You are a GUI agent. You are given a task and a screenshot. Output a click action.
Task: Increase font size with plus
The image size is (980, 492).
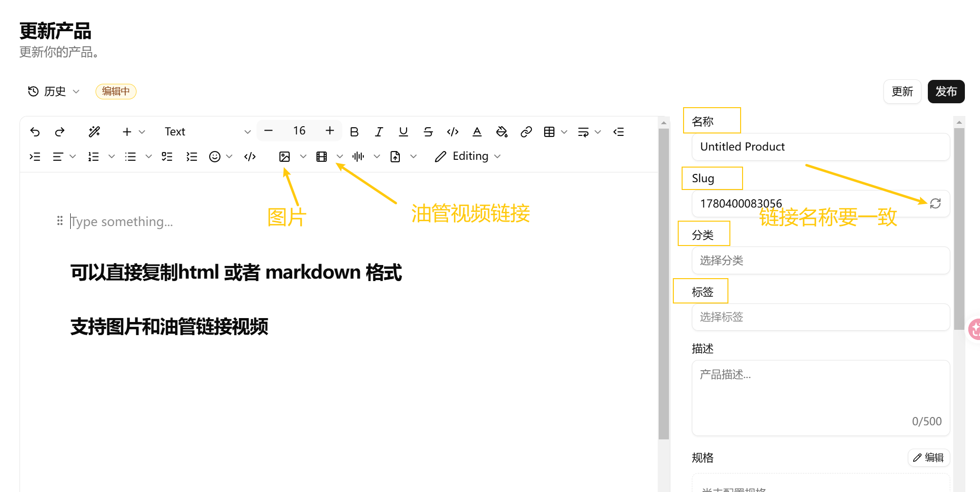330,131
